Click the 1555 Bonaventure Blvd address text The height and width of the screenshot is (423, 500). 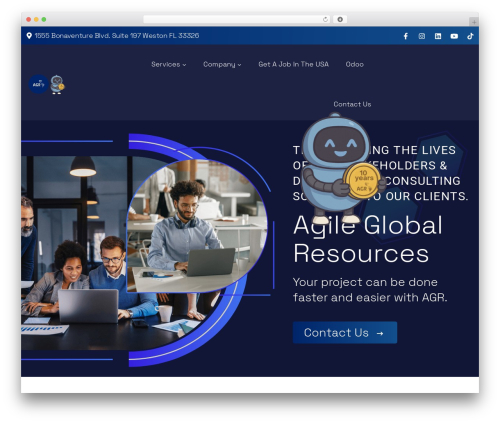click(x=117, y=36)
